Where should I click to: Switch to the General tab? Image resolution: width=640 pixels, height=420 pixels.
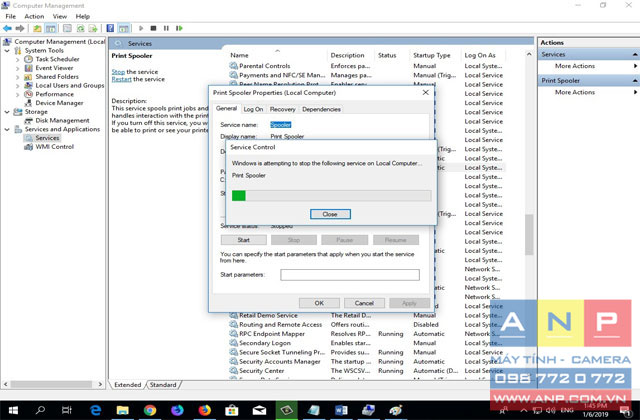(226, 109)
